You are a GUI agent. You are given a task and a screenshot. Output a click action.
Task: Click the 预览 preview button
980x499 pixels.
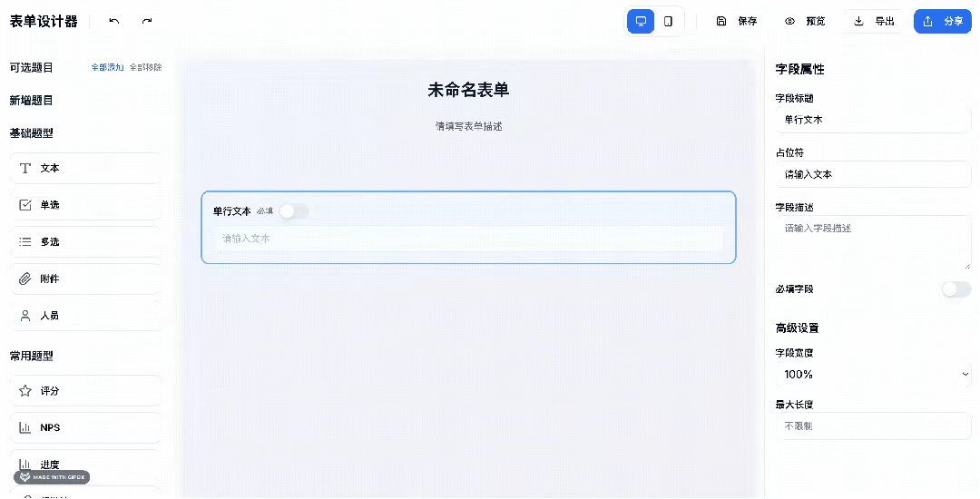805,21
